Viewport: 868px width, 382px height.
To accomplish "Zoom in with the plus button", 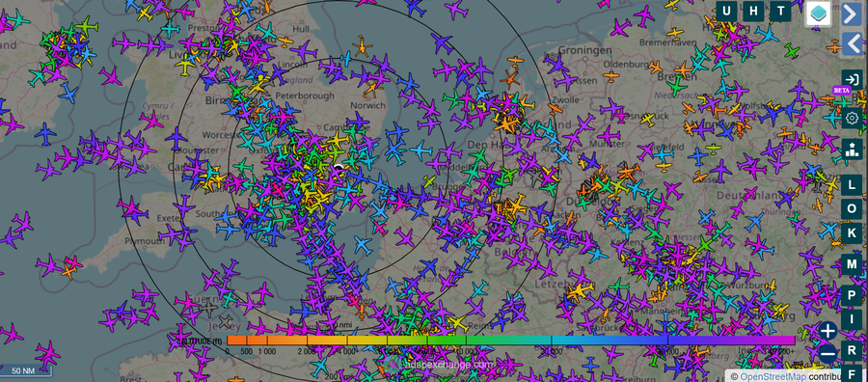I will click(828, 331).
